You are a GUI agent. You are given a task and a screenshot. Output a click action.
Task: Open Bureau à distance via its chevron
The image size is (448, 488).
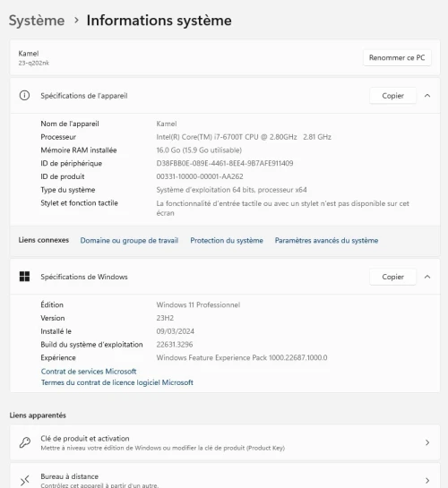click(427, 480)
